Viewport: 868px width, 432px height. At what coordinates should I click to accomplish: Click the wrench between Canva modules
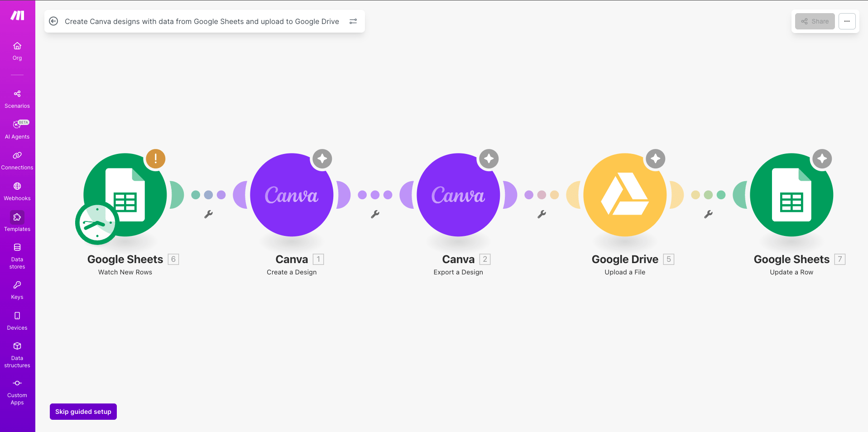(x=375, y=214)
